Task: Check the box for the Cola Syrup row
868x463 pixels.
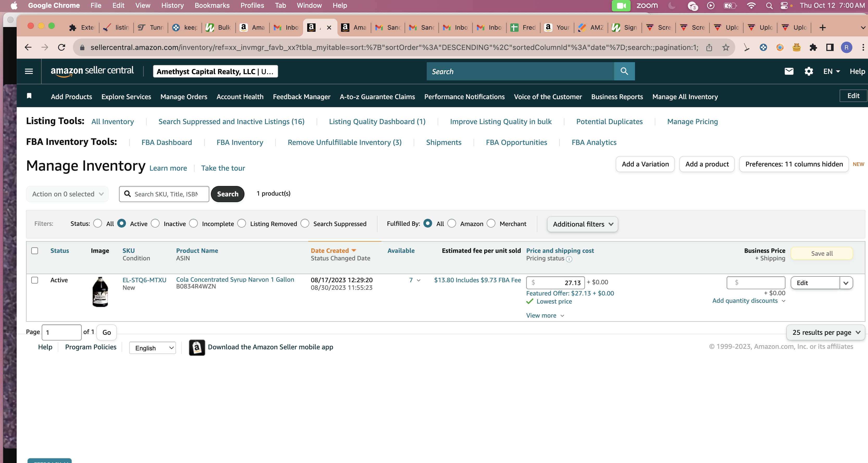Action: [x=35, y=280]
